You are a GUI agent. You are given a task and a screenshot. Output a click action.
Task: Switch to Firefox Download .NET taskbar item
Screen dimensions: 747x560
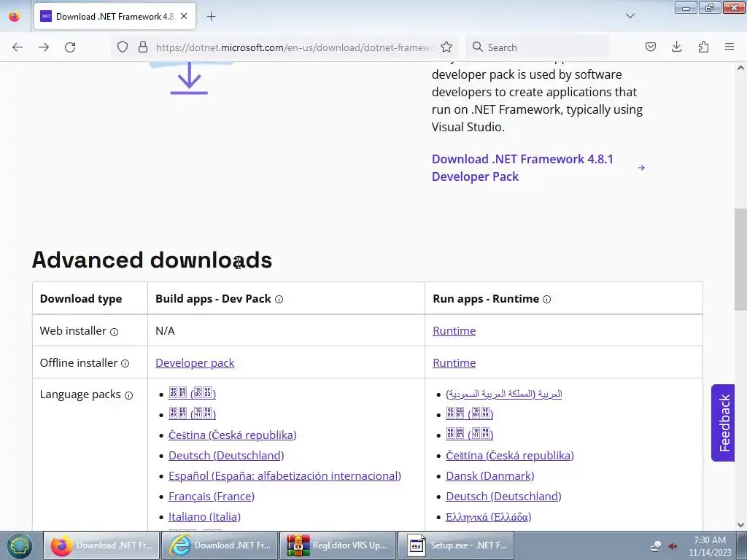[101, 545]
